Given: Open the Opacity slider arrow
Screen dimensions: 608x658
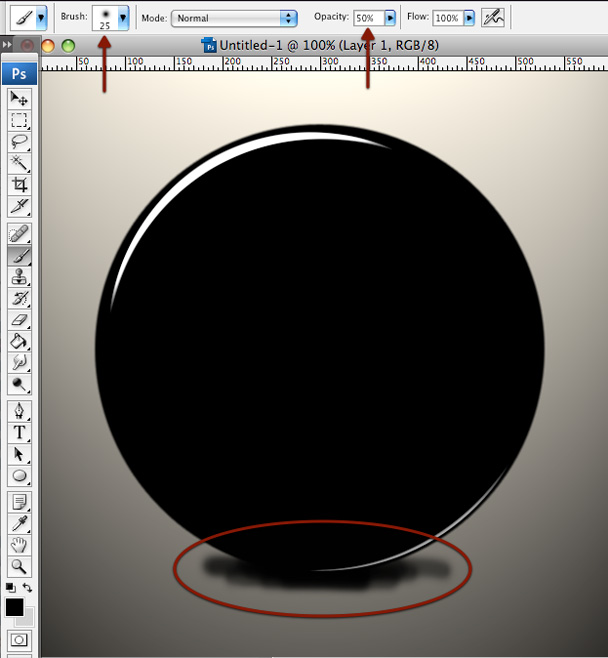Looking at the screenshot, I should pos(390,18).
